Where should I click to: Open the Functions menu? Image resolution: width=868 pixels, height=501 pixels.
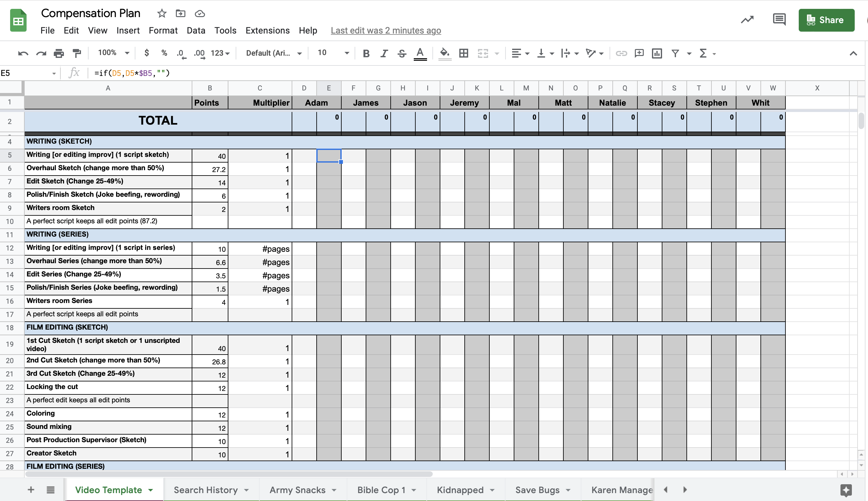[x=703, y=53]
